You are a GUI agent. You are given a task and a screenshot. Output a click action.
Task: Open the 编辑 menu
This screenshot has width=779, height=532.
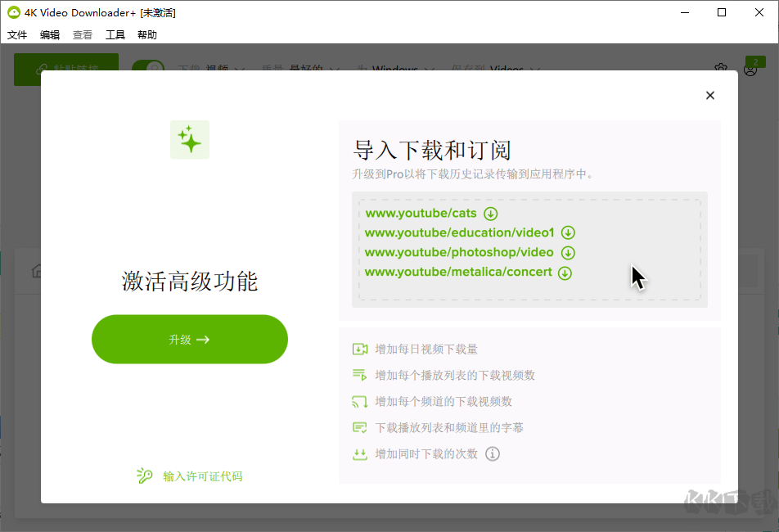pyautogui.click(x=50, y=34)
